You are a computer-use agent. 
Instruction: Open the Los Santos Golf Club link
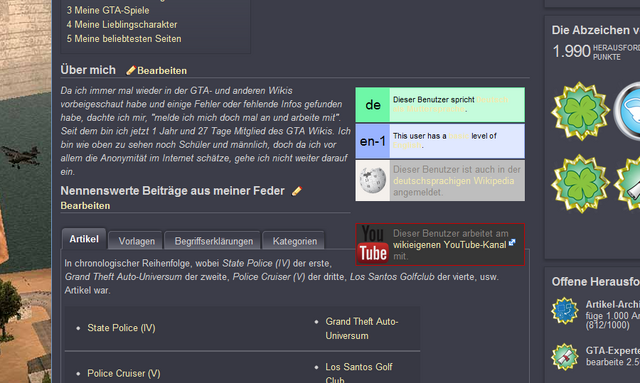[359, 373]
